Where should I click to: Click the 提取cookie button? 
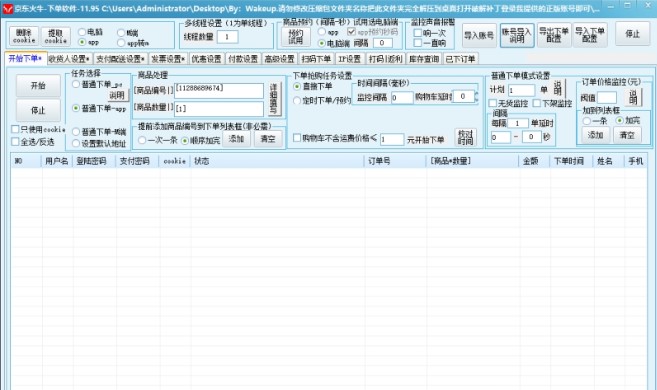point(56,36)
